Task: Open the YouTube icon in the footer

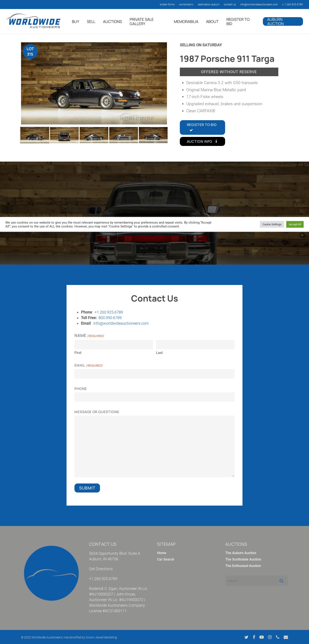Action: 262,637
